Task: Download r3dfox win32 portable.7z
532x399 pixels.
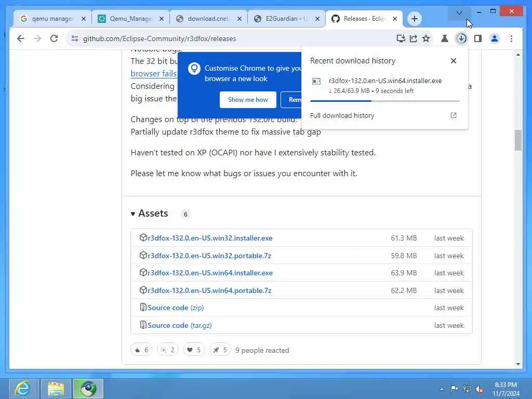Action: coord(209,256)
